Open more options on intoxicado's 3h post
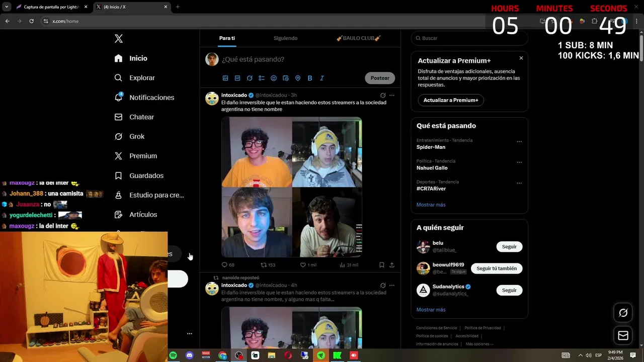This screenshot has height=362, width=644. tap(392, 95)
